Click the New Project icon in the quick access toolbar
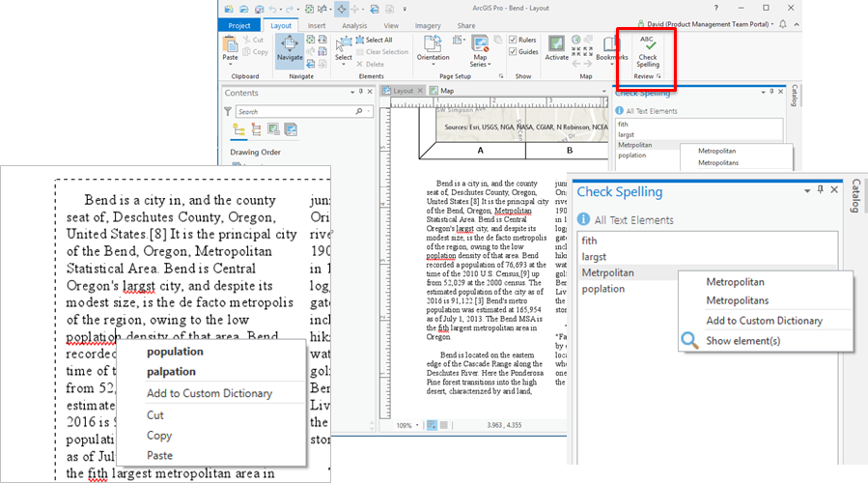 [x=229, y=9]
